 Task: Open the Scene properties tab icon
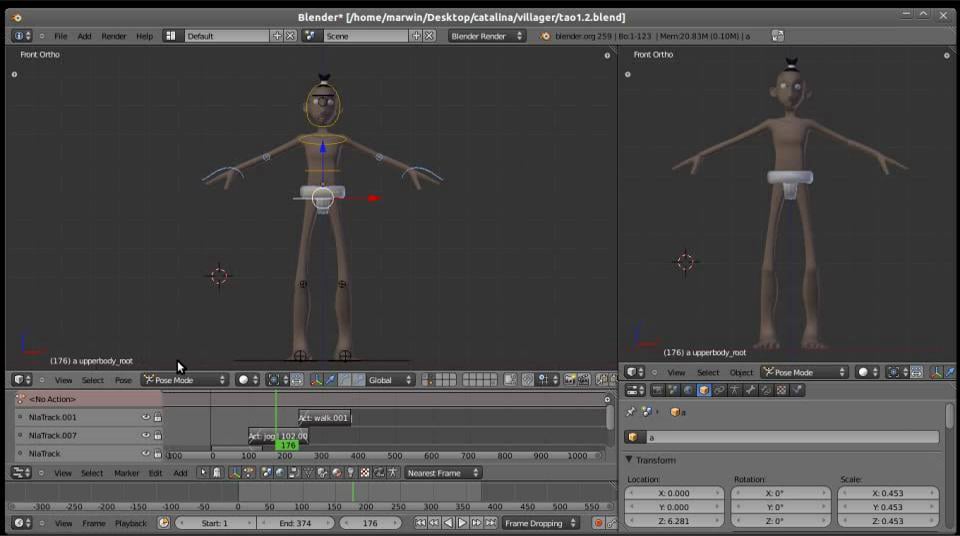tap(673, 390)
